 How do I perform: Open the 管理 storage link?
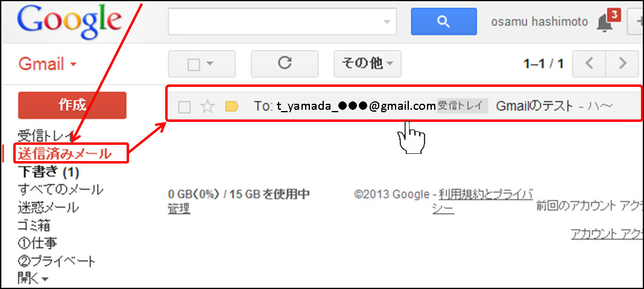(178, 209)
